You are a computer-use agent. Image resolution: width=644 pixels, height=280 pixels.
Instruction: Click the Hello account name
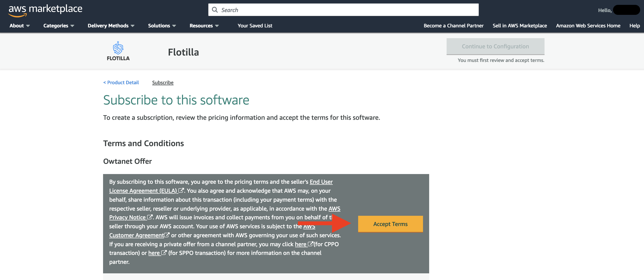pos(619,10)
